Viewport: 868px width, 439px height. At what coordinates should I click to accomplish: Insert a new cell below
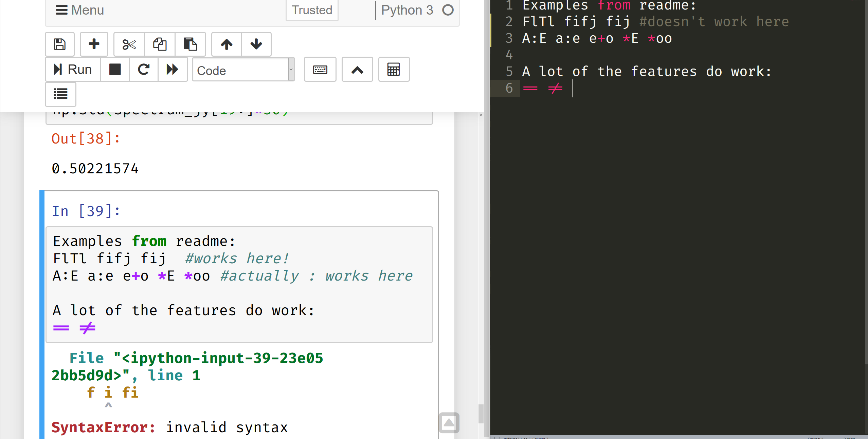pos(94,44)
